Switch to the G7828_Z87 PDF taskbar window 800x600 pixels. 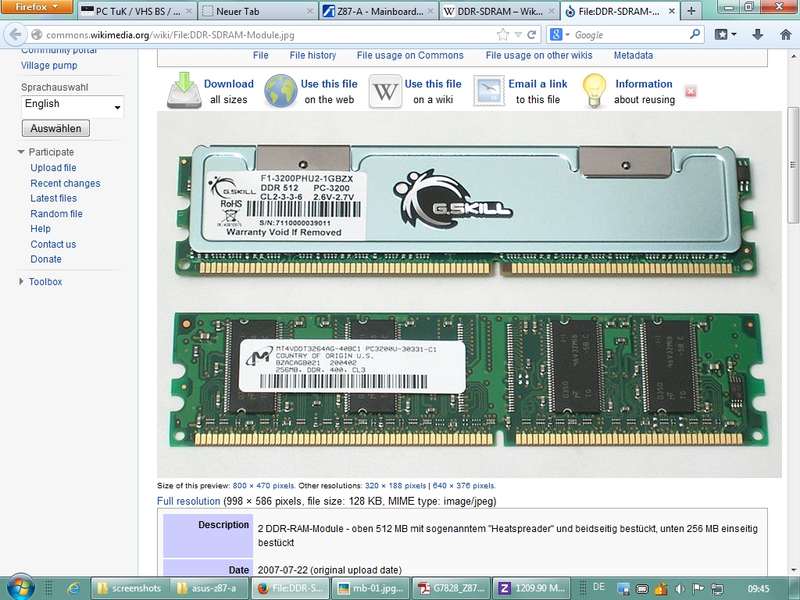(451, 588)
